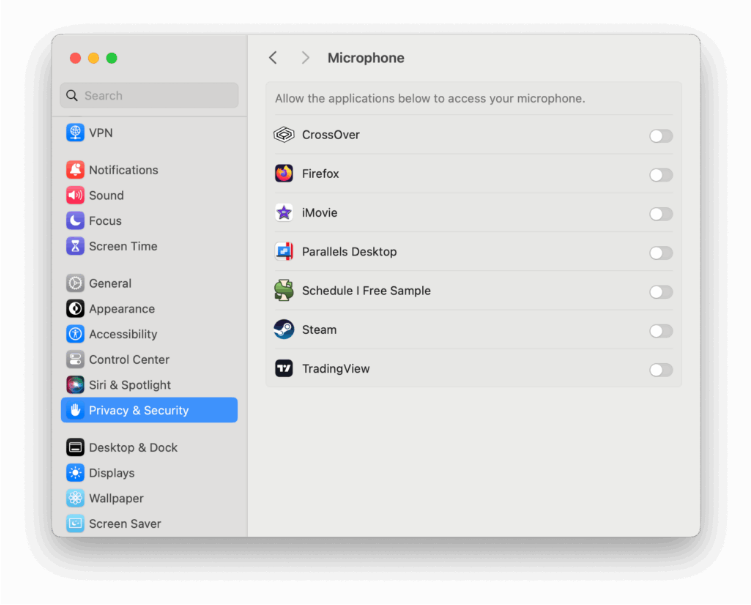
Task: Click the TradingView app name
Action: click(336, 369)
